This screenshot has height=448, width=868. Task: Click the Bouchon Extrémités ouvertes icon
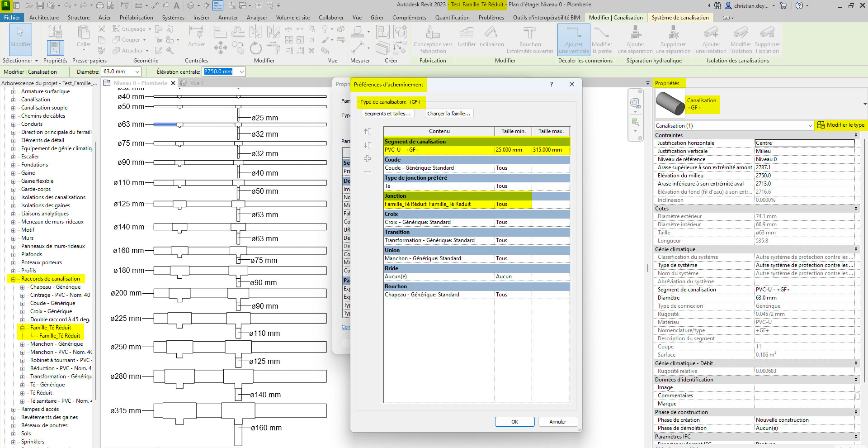click(x=530, y=39)
